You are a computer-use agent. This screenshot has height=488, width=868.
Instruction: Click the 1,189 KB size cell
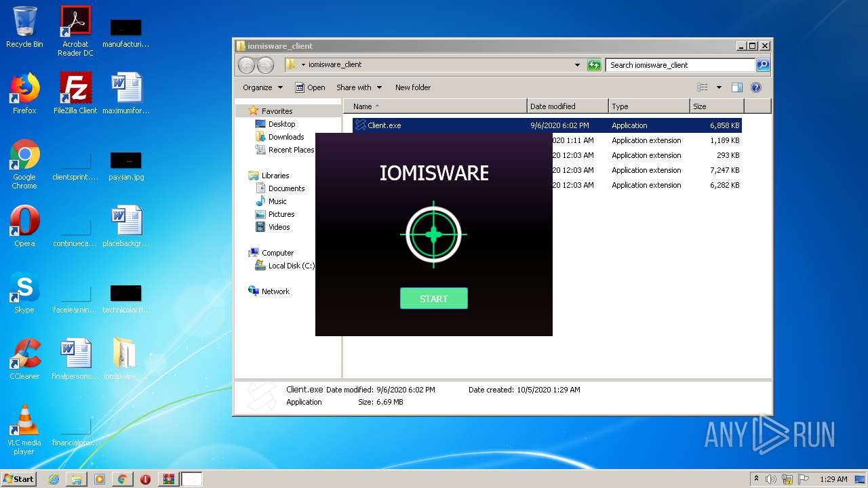724,140
